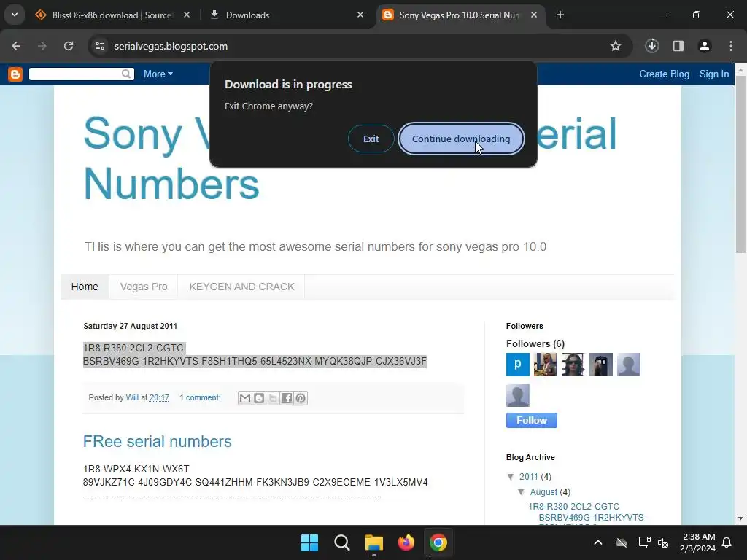Viewport: 747px width, 560px height.
Task: Click the forward navigation arrow
Action: [42, 46]
